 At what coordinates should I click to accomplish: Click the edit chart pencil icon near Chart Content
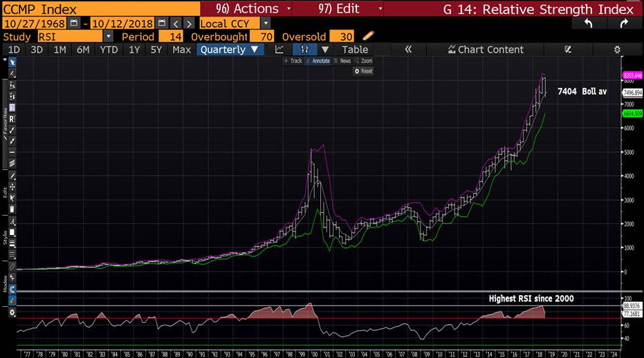(568, 50)
